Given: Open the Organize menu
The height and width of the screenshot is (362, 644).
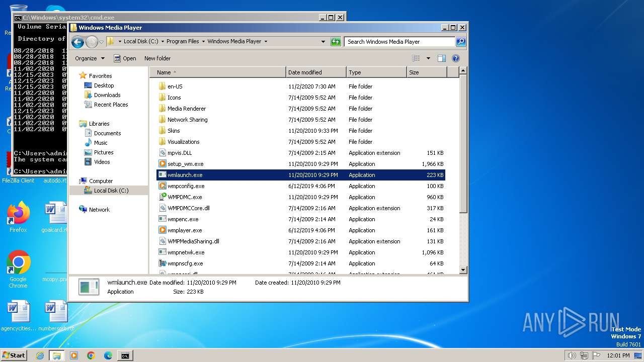Looking at the screenshot, I should point(90,58).
